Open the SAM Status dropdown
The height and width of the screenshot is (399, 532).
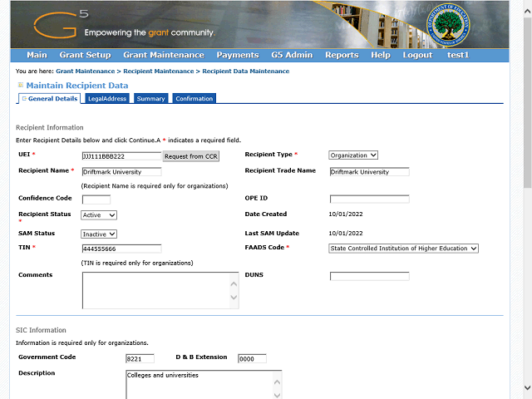coord(99,234)
